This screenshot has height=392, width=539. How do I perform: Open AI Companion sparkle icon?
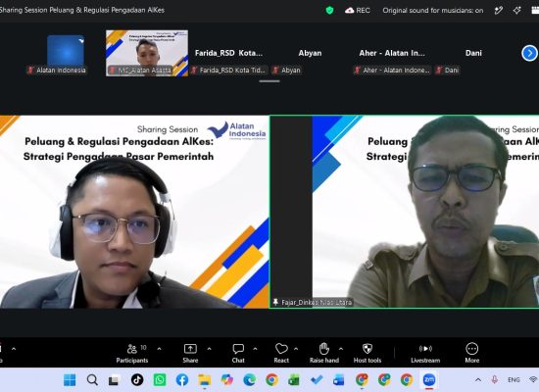[517, 11]
